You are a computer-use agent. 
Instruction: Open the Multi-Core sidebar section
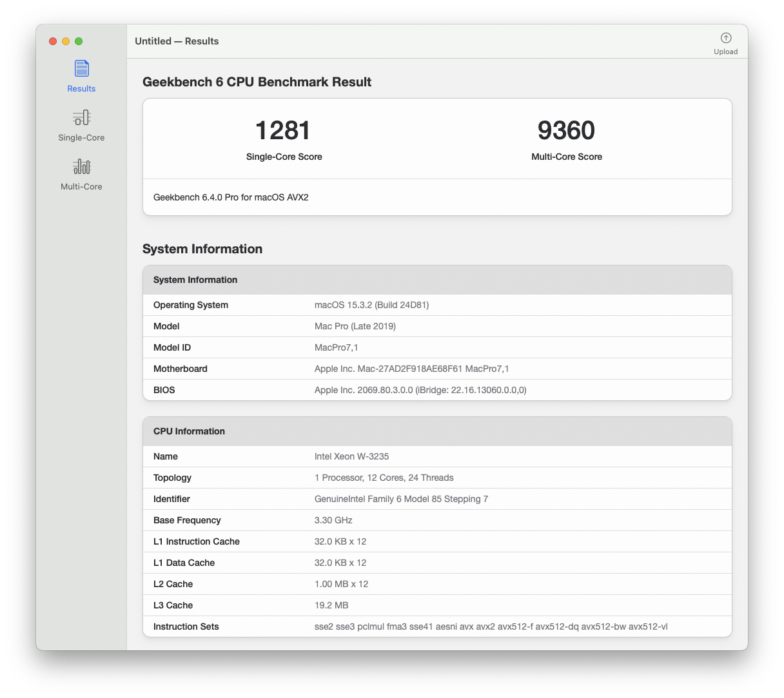81,167
